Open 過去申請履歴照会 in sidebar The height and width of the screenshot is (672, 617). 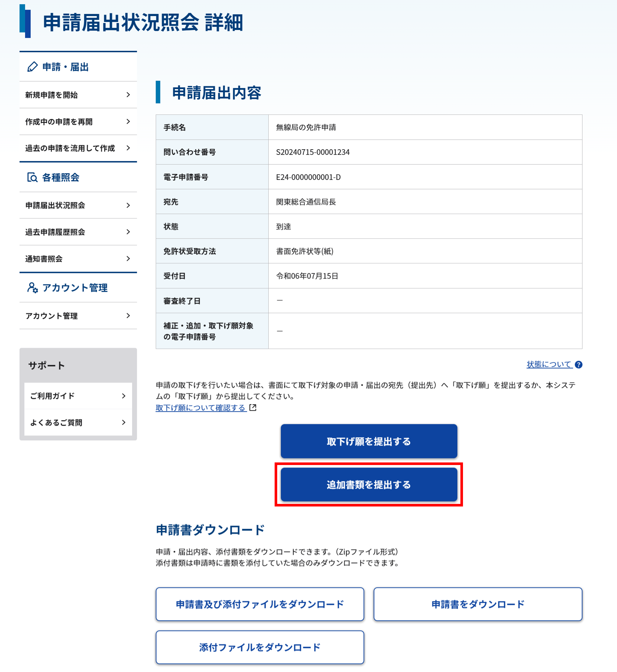(78, 232)
